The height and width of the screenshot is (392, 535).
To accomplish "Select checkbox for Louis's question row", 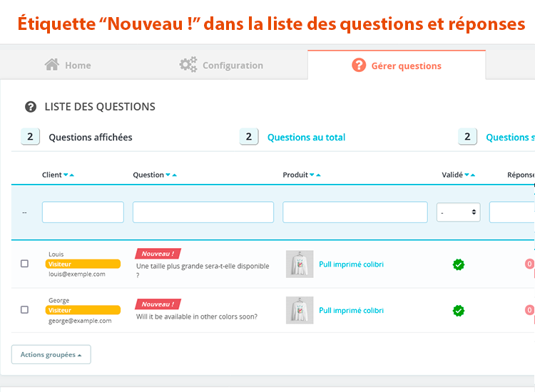I will [x=24, y=264].
